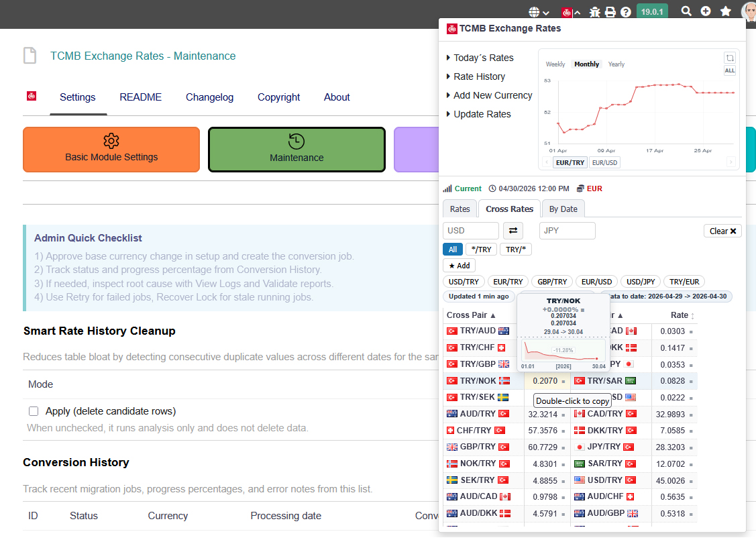Open the green Maintenance card
The image size is (756, 544).
click(296, 150)
